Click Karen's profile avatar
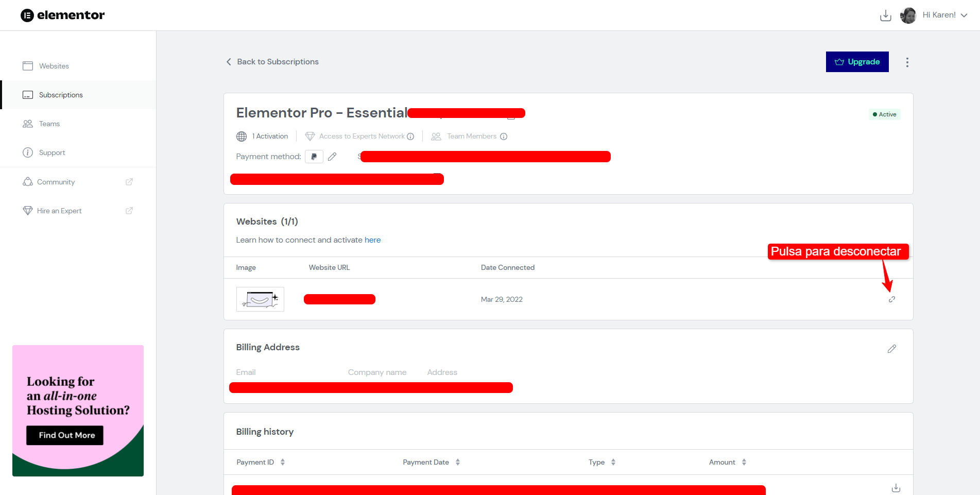 coord(908,15)
